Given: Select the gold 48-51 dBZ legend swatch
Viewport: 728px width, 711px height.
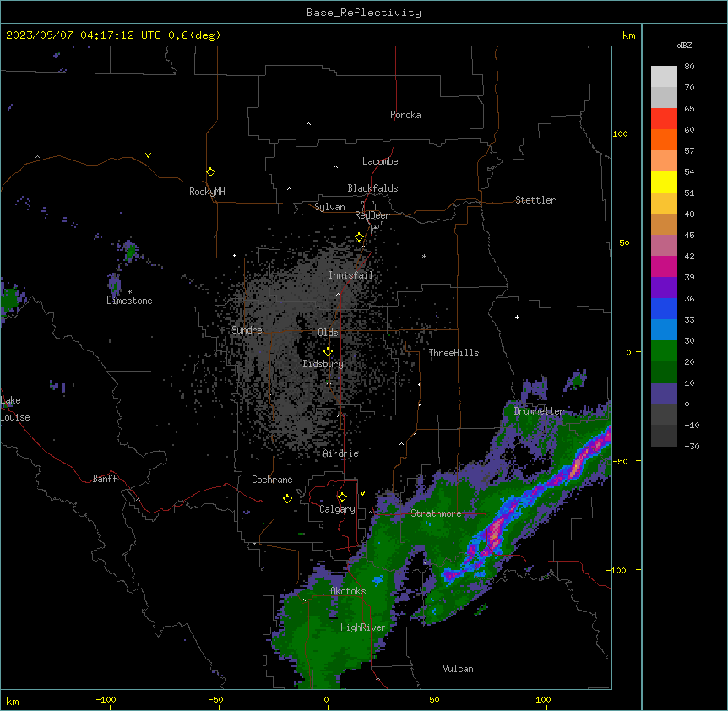Looking at the screenshot, I should (664, 204).
